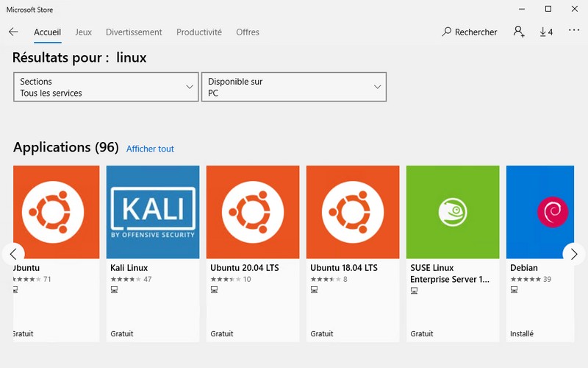The width and height of the screenshot is (588, 368).
Task: Minimize the Microsoft Store window
Action: pyautogui.click(x=521, y=10)
